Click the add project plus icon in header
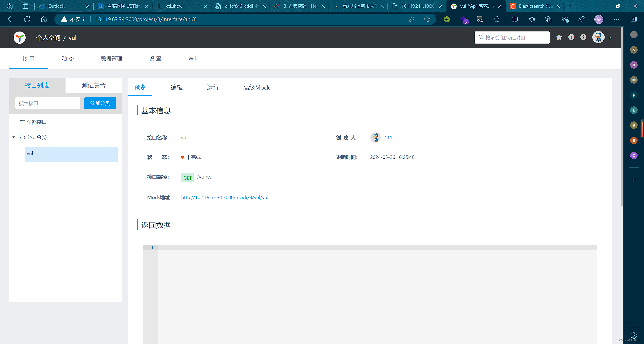The height and width of the screenshot is (344, 644). click(571, 37)
